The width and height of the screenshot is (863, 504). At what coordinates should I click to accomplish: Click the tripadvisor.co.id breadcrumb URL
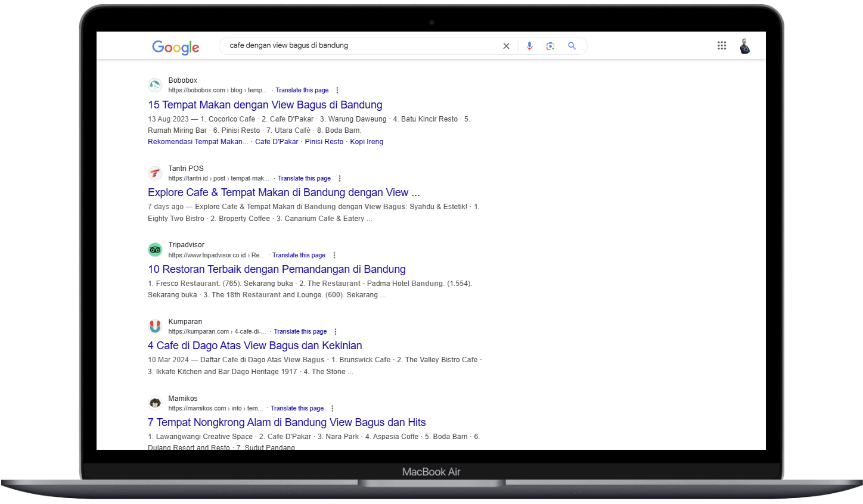[x=216, y=255]
